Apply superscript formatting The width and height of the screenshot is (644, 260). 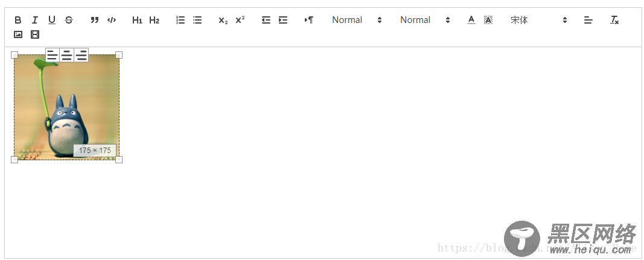pyautogui.click(x=240, y=20)
